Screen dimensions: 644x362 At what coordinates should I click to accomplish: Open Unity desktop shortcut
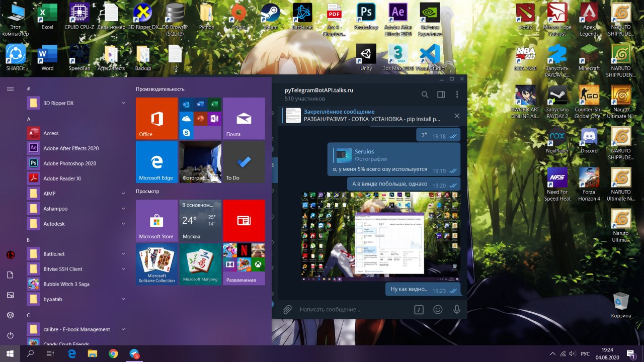366,57
